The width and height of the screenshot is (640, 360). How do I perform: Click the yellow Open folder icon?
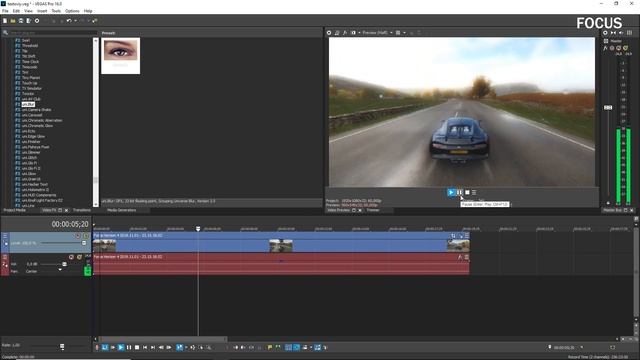click(x=13, y=20)
